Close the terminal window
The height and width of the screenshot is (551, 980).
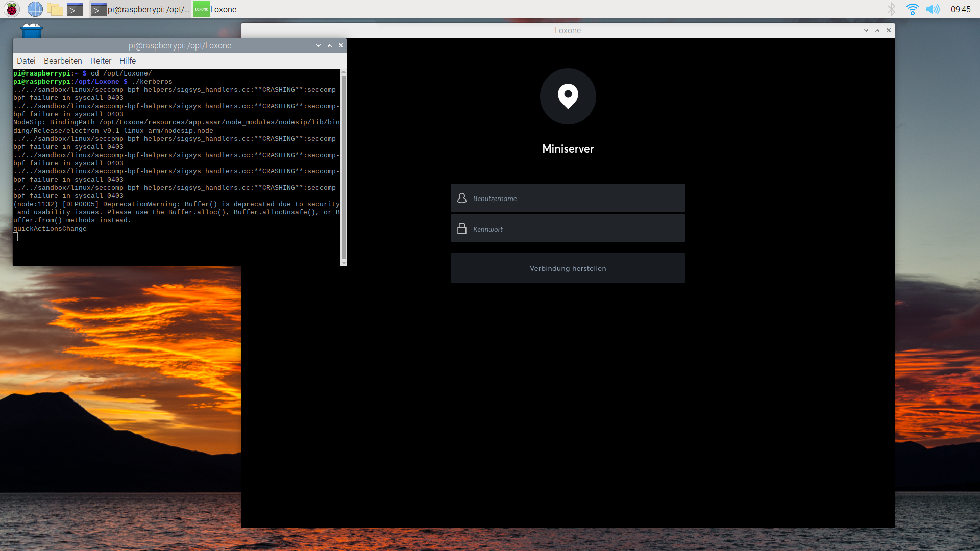pos(341,45)
